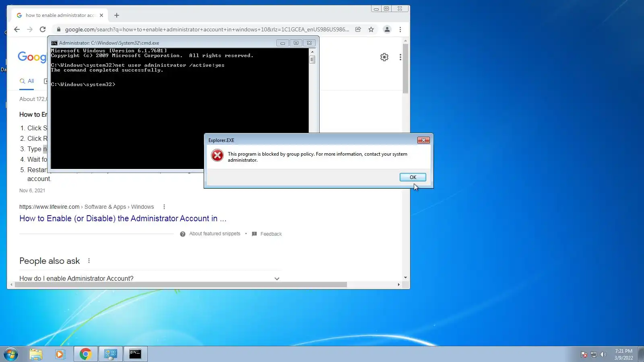Reload the Google search page
Viewport: 644px width, 362px height.
pyautogui.click(x=43, y=29)
